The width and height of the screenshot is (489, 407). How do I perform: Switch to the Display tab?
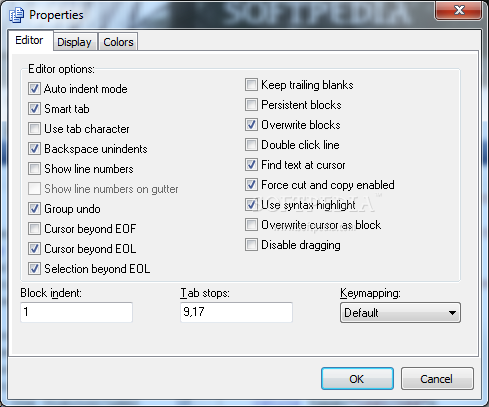click(x=74, y=42)
